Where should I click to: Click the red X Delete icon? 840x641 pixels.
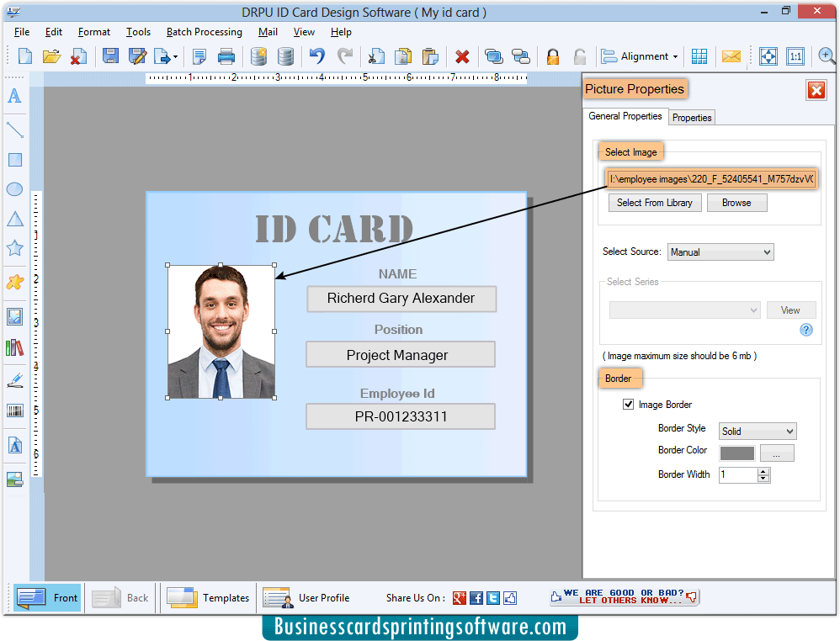point(462,56)
